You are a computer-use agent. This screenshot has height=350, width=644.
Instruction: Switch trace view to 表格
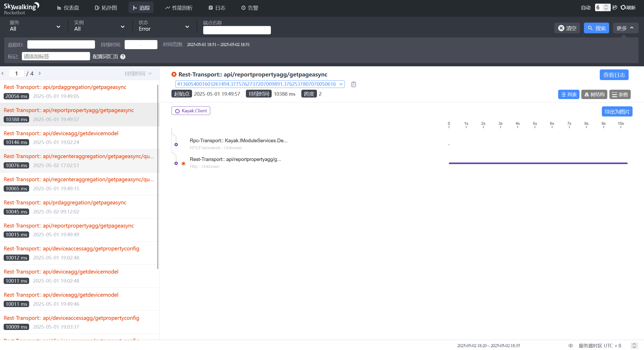[x=620, y=94]
